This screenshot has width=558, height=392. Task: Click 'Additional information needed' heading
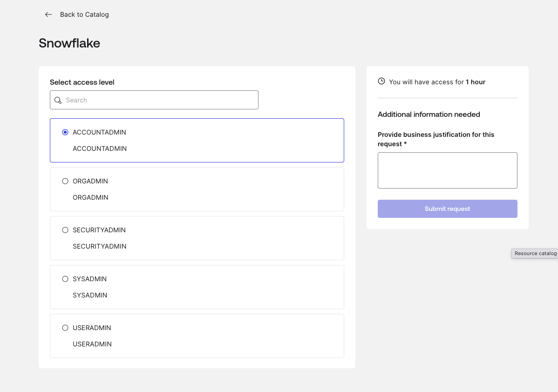pos(429,114)
